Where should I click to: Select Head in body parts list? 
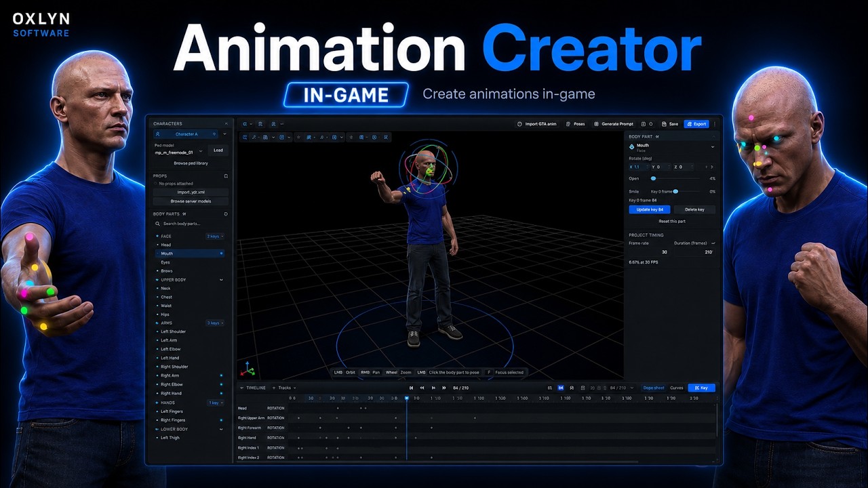pos(166,245)
